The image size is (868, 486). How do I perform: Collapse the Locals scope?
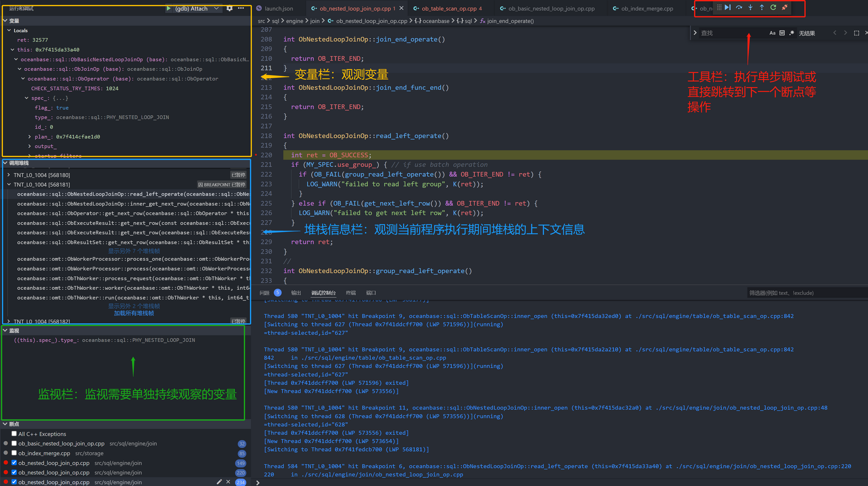9,30
